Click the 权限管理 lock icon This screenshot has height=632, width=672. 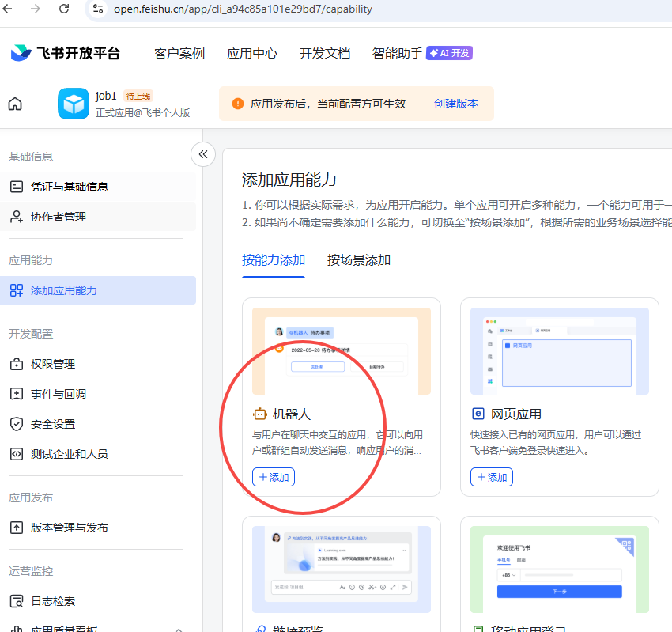(x=17, y=364)
